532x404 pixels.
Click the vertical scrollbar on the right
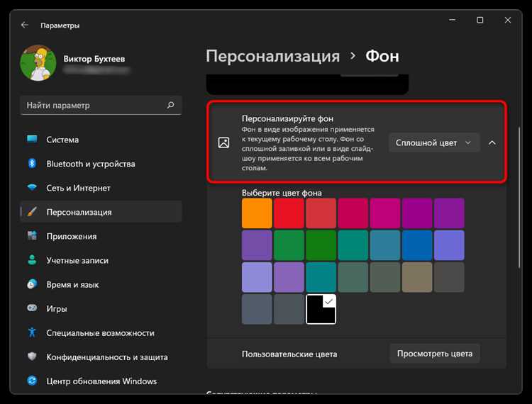coord(519,198)
